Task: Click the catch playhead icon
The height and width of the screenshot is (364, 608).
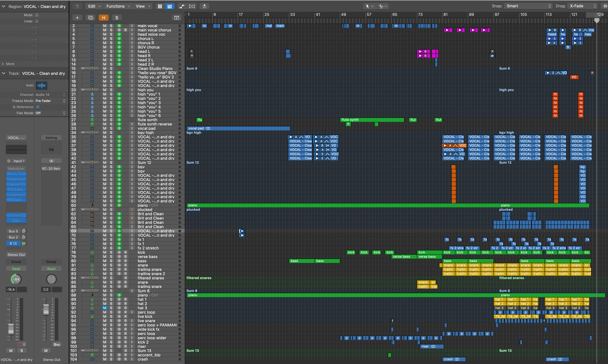Action: [x=204, y=6]
